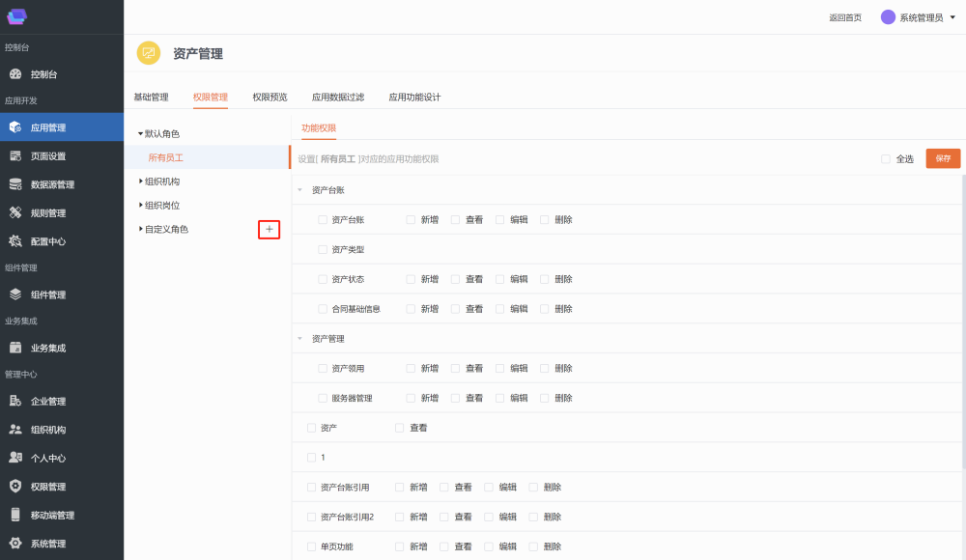Click the 保存 button
The height and width of the screenshot is (560, 966).
click(943, 158)
